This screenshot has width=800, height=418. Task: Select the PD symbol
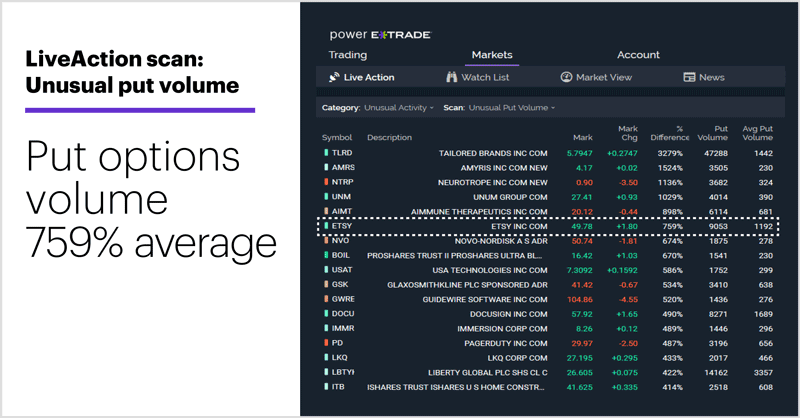[337, 343]
